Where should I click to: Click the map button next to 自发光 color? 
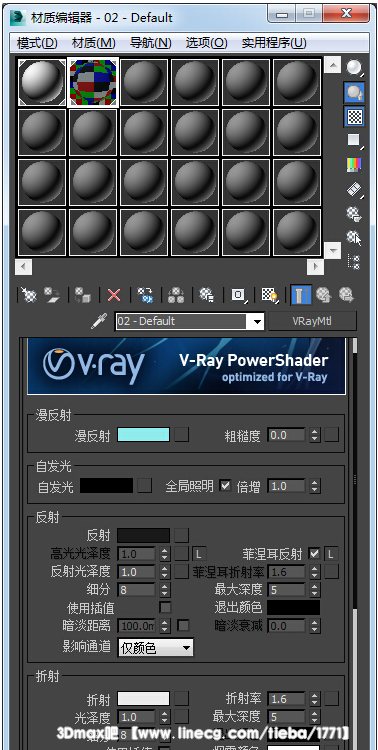pyautogui.click(x=145, y=486)
